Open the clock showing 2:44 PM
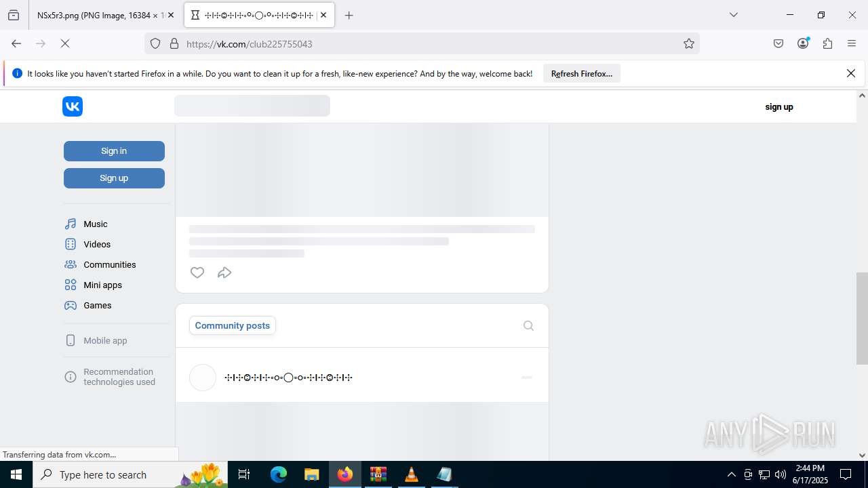Image resolution: width=868 pixels, height=488 pixels. click(x=810, y=474)
